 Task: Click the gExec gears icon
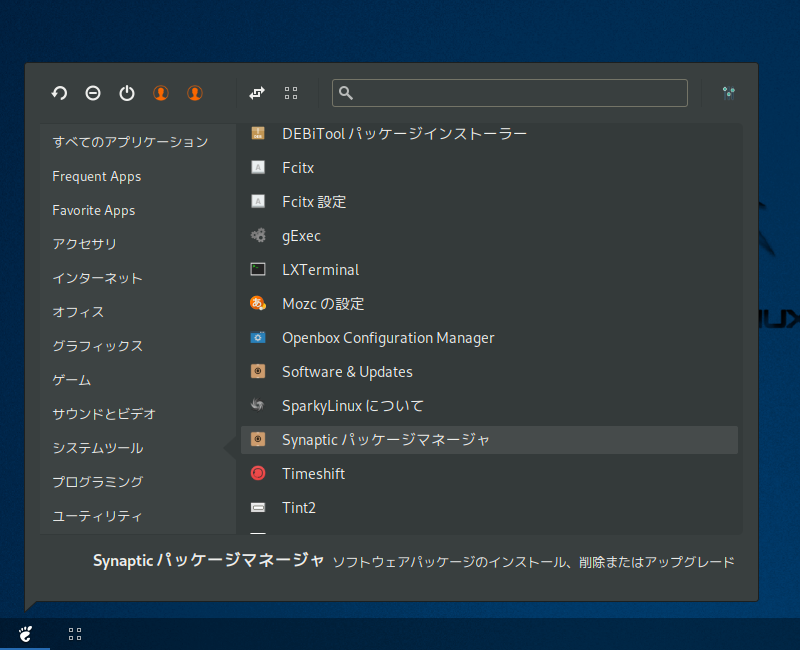[x=258, y=236]
